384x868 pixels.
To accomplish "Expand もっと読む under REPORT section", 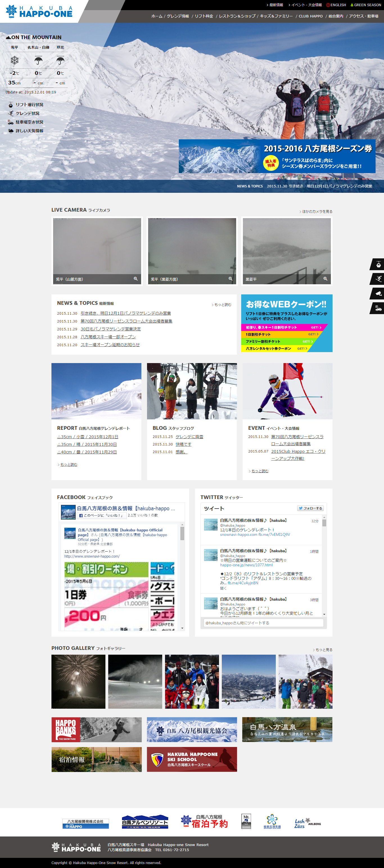I will [68, 465].
